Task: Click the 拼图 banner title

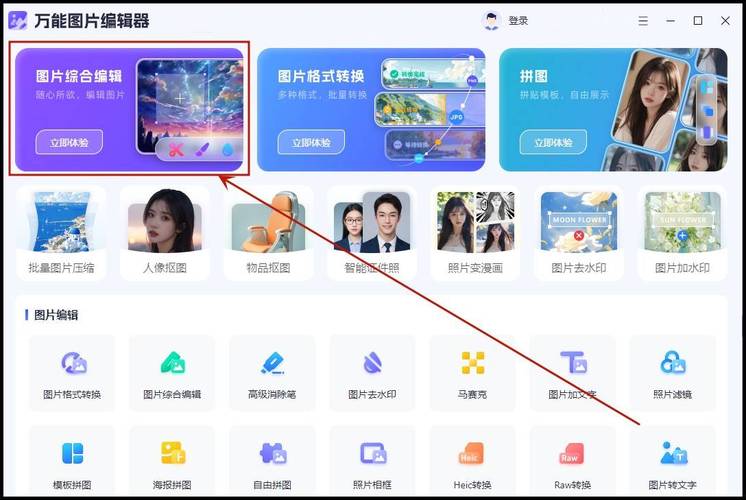Action: coord(534,76)
